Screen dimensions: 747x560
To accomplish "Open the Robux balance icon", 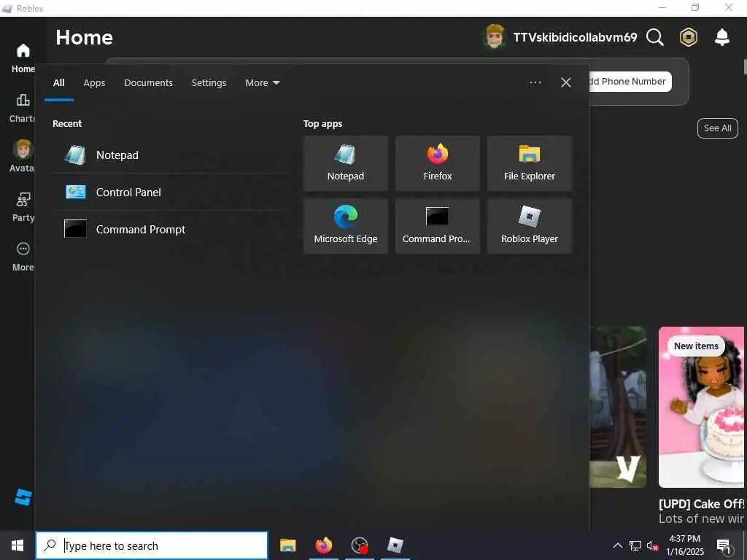I will tap(689, 37).
